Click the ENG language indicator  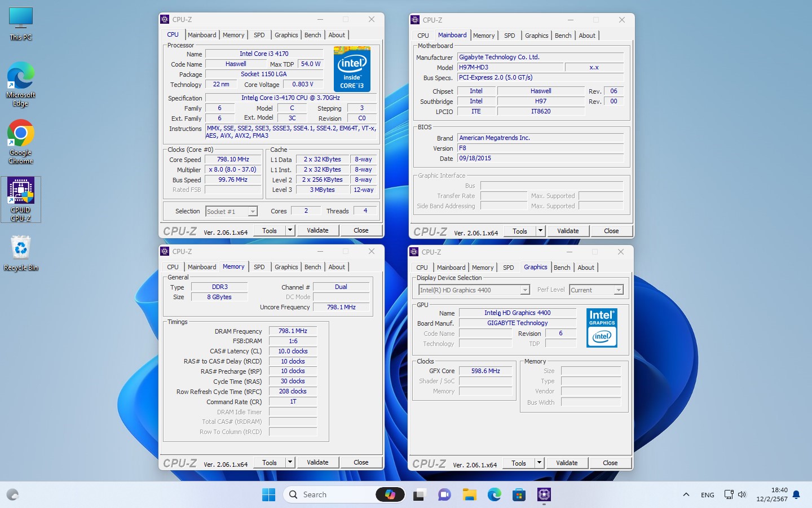(708, 495)
